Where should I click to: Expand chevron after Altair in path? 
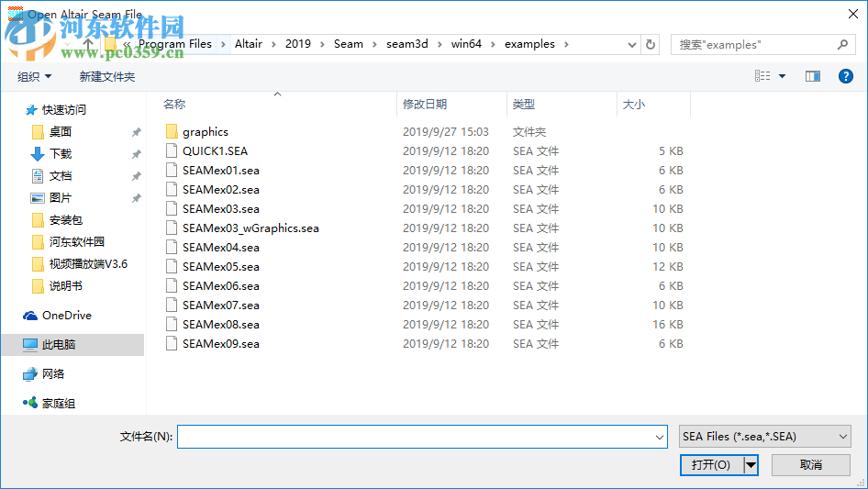click(273, 44)
